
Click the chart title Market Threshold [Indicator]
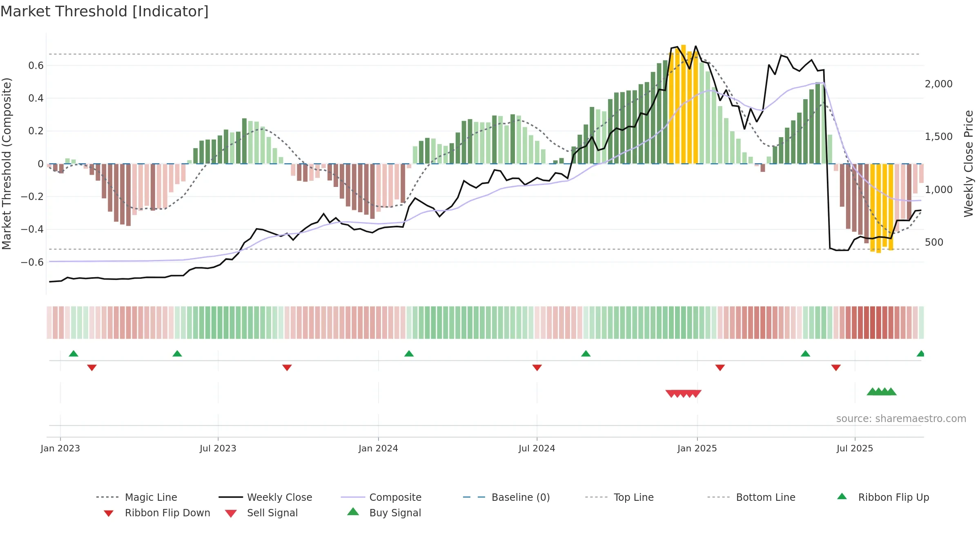tap(105, 11)
